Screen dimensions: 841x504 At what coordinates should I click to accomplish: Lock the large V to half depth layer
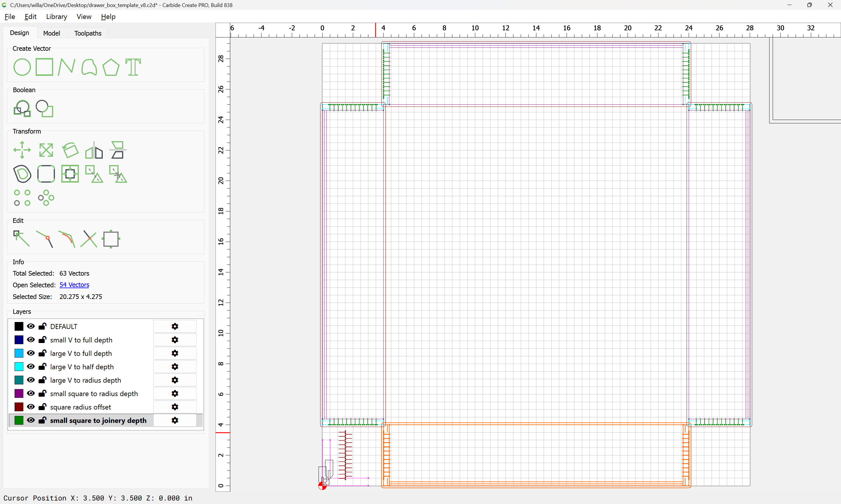pyautogui.click(x=42, y=366)
